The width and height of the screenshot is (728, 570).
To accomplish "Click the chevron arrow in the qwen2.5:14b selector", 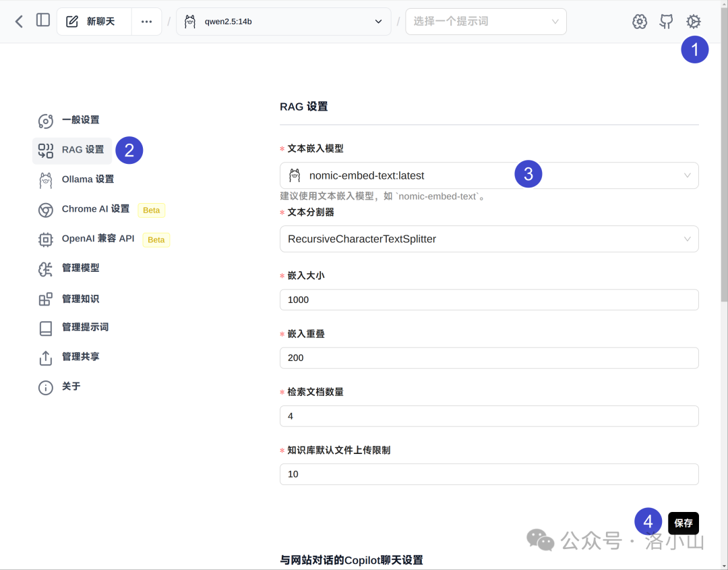I will (x=378, y=22).
